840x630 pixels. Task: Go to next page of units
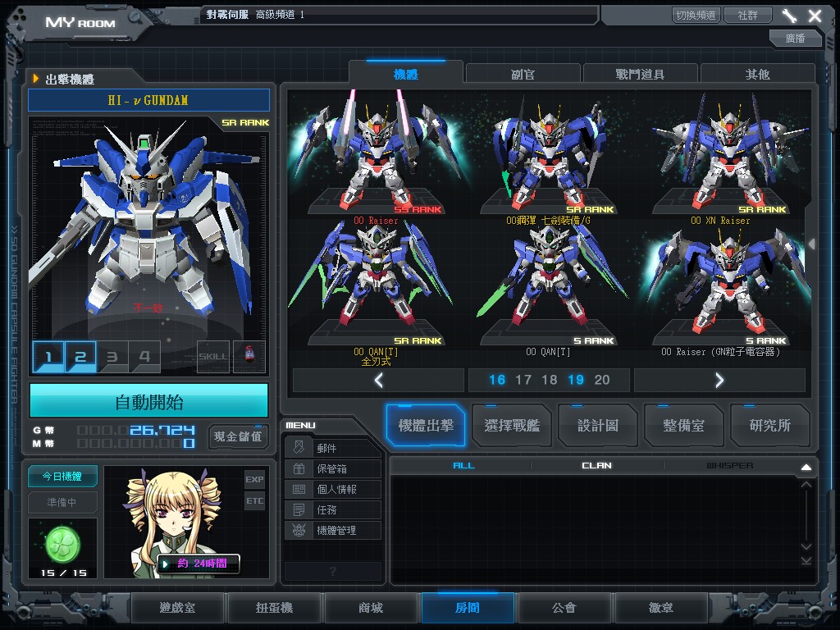pos(719,380)
